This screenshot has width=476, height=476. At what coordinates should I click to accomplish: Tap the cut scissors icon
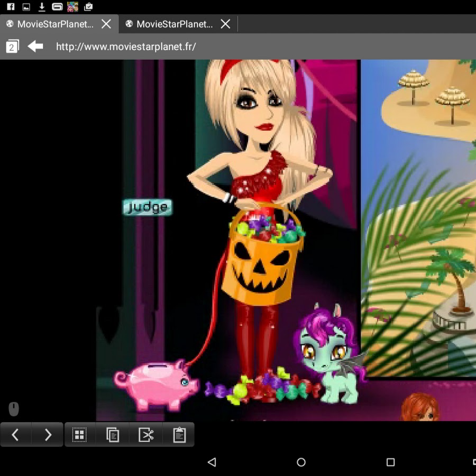(x=146, y=435)
